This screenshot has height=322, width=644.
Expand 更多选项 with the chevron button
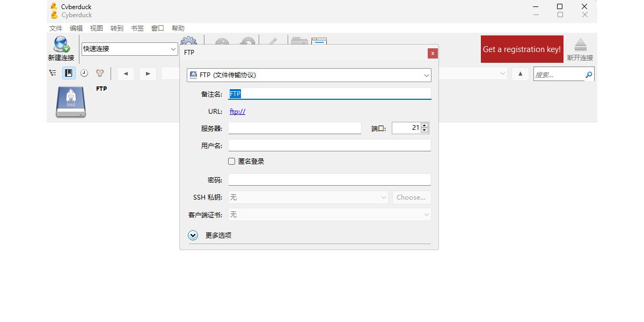[193, 235]
